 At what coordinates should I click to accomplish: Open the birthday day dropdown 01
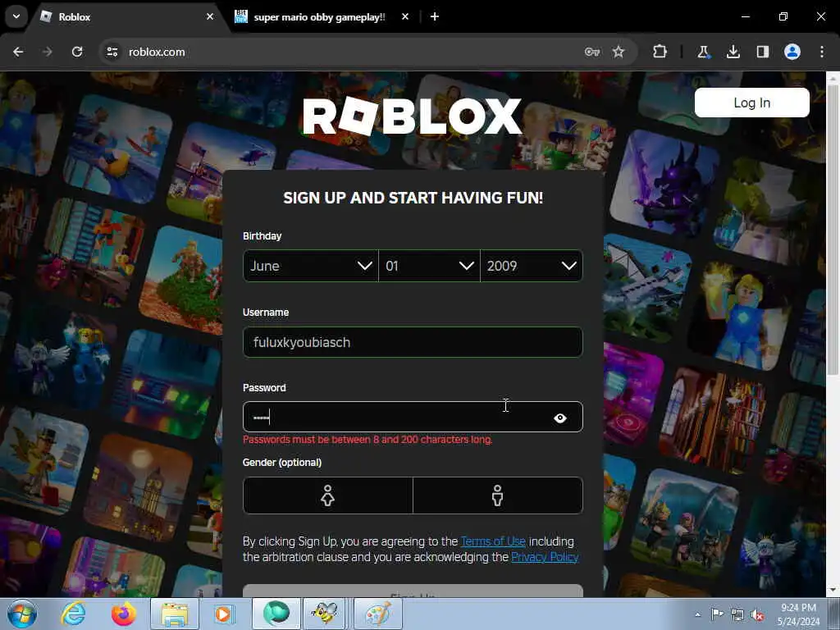click(429, 266)
